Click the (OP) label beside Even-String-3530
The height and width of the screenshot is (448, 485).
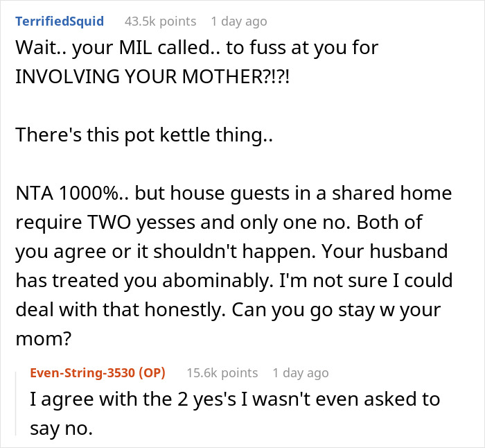(152, 372)
